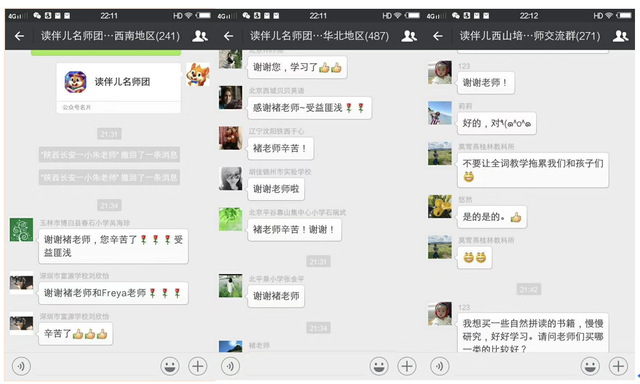Tap green leaf avatar beside 褚老师辛苦！谢谢！
Image resolution: width=640 pixels, height=384 pixels.
(231, 219)
